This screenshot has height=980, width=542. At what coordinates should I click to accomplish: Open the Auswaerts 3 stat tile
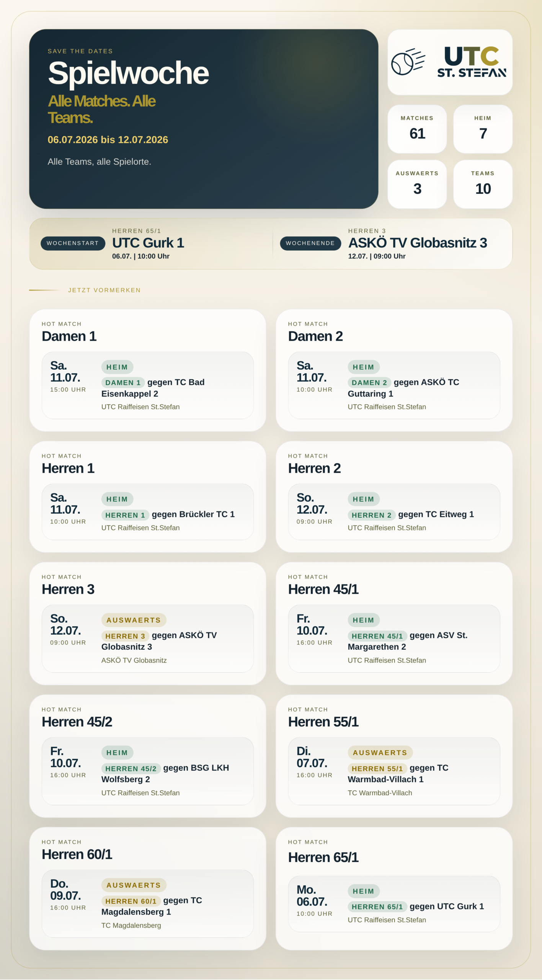(x=417, y=184)
